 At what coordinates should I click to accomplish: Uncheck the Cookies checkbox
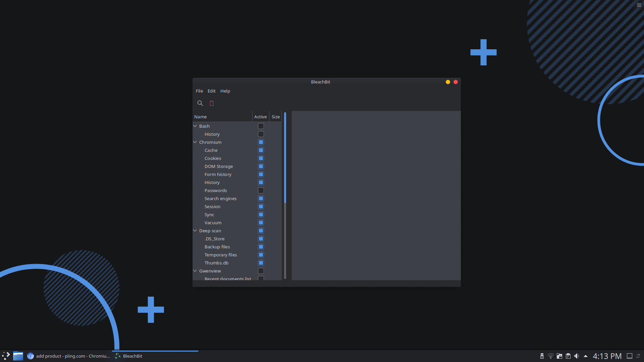click(261, 158)
